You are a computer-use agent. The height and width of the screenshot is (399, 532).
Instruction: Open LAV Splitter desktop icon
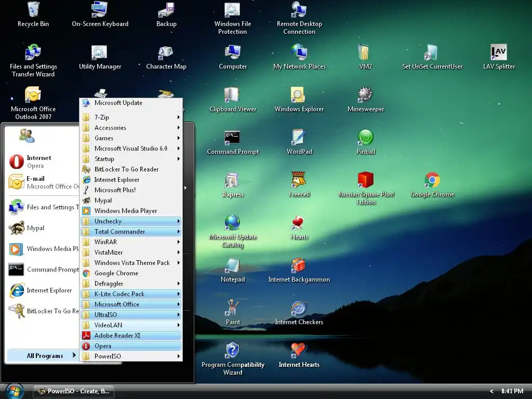(499, 57)
